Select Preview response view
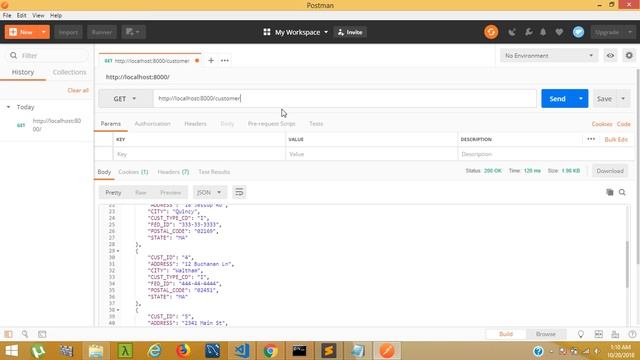 170,192
